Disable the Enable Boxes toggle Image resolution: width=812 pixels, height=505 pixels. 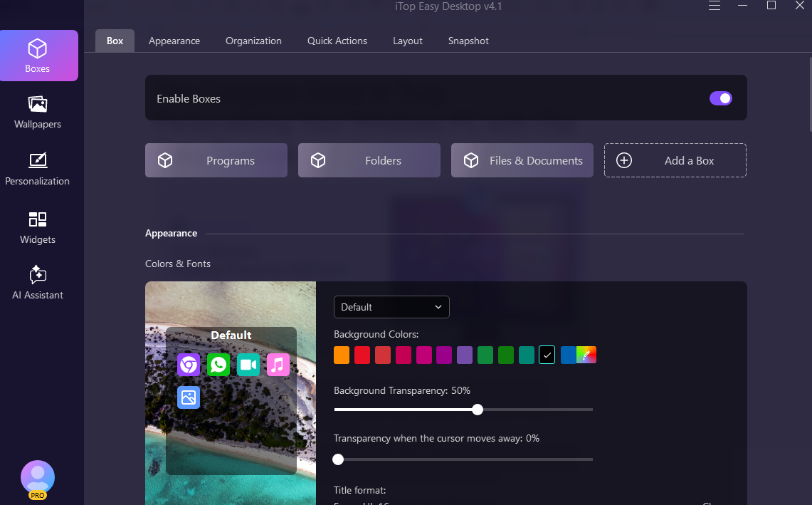[720, 98]
